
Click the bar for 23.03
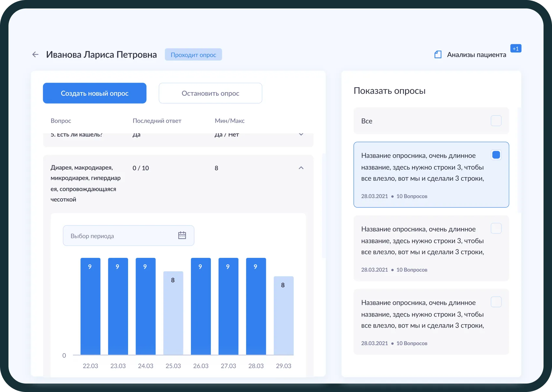pos(118,306)
